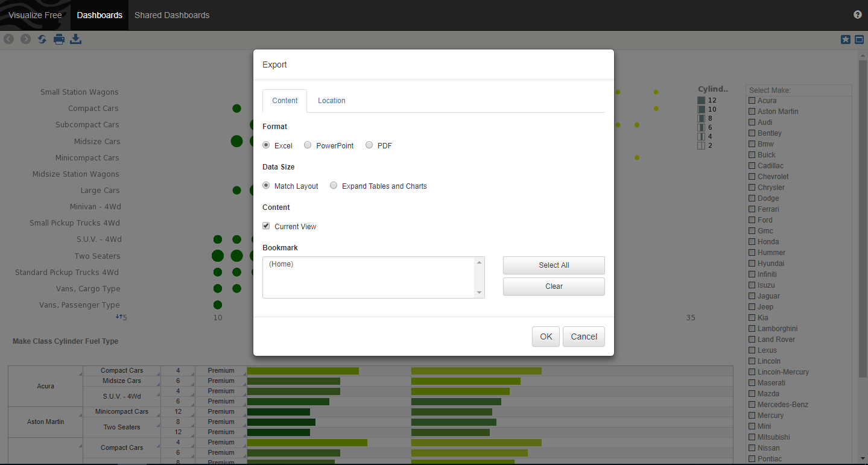Click the 8 cylinder legend swatch
This screenshot has width=868, height=465.
tap(701, 118)
